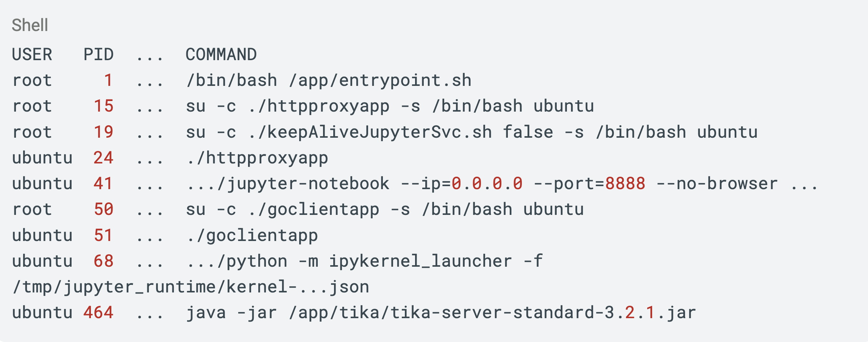Image resolution: width=868 pixels, height=342 pixels.
Task: Click the PID column header
Action: (x=98, y=54)
